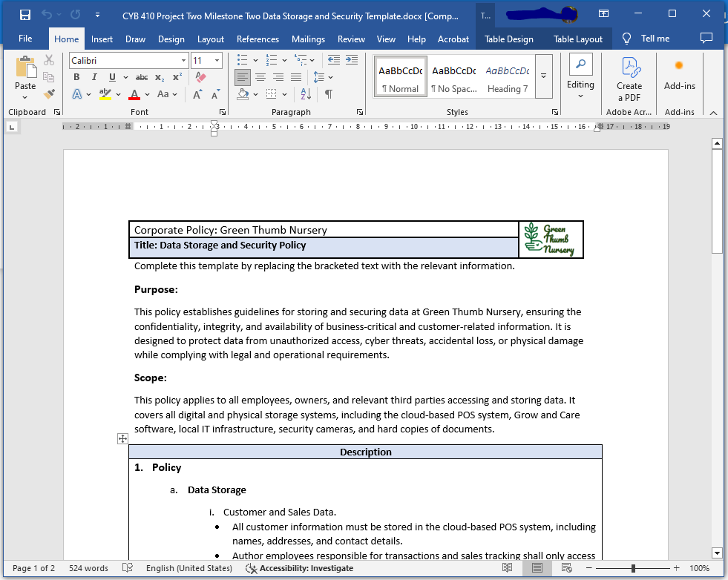Open the Editing group menu
This screenshot has height=580, width=728.
click(x=580, y=76)
